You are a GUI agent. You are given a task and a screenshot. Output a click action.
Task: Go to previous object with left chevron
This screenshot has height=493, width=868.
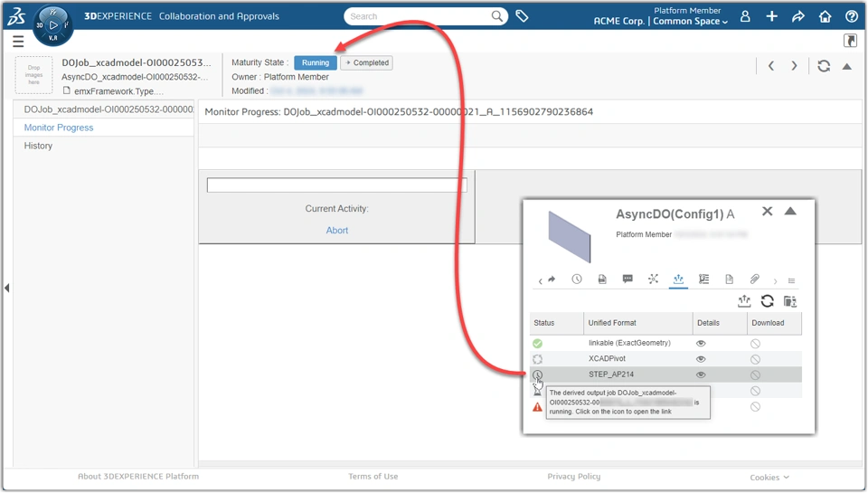pyautogui.click(x=770, y=66)
